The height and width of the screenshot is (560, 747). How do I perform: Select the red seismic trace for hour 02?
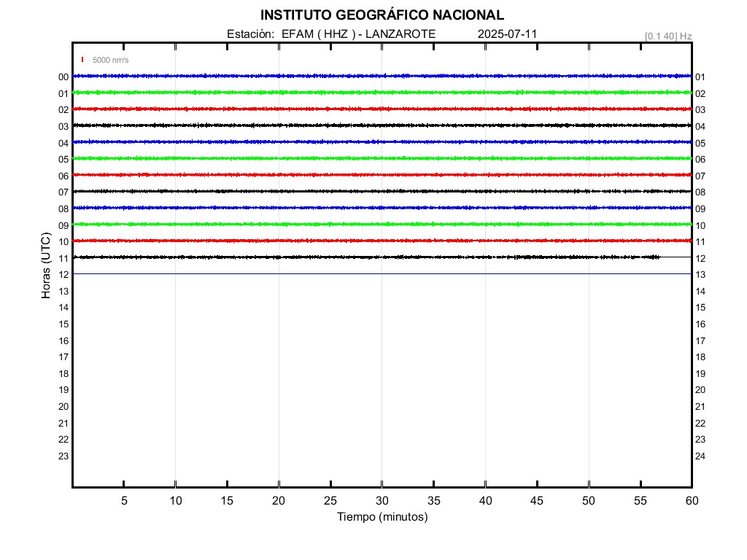(x=382, y=109)
